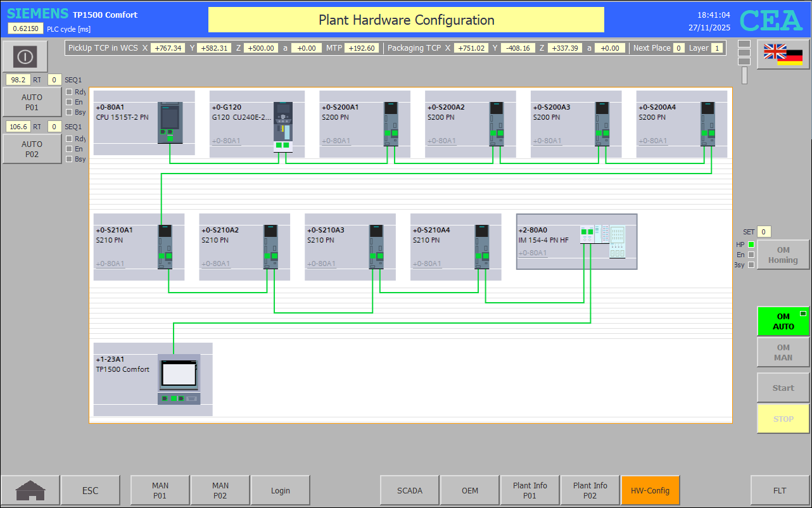Viewport: 812px width, 508px height.
Task: Go to home screen via house icon
Action: coord(30,490)
